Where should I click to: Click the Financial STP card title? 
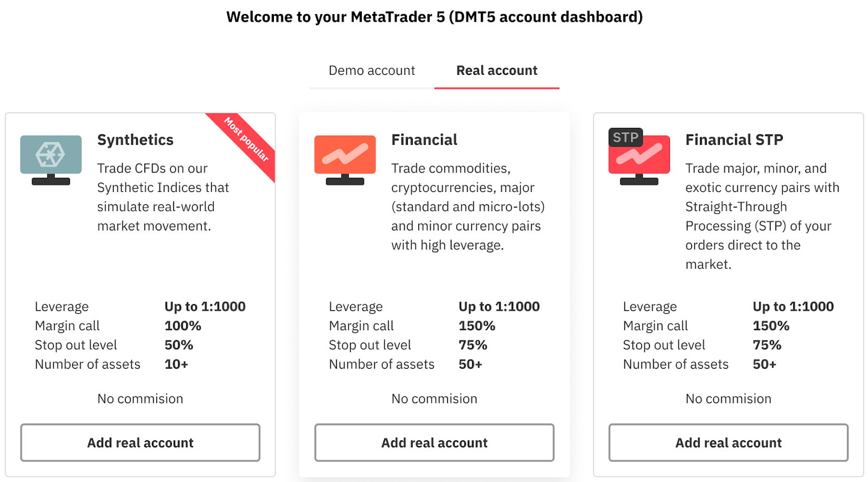coord(734,140)
